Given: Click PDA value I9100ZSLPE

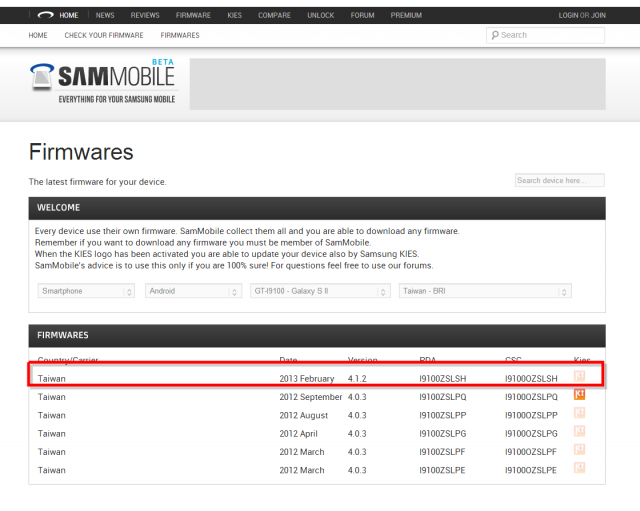Looking at the screenshot, I should [x=442, y=471].
